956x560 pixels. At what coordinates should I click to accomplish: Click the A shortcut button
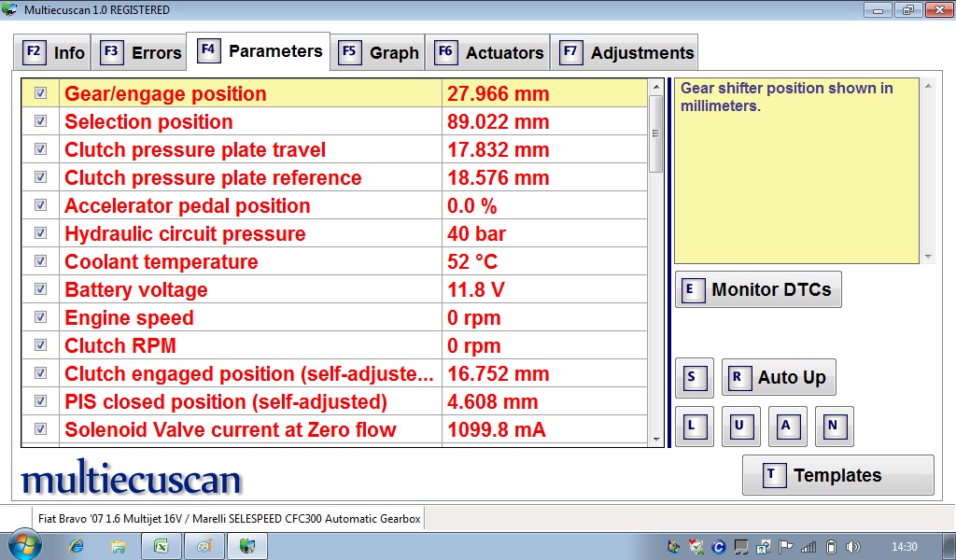click(x=788, y=427)
